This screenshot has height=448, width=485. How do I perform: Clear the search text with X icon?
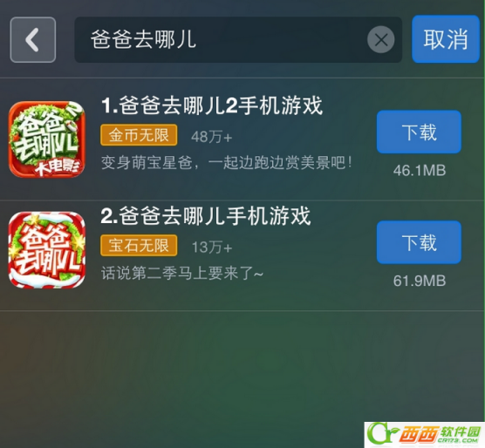click(381, 39)
